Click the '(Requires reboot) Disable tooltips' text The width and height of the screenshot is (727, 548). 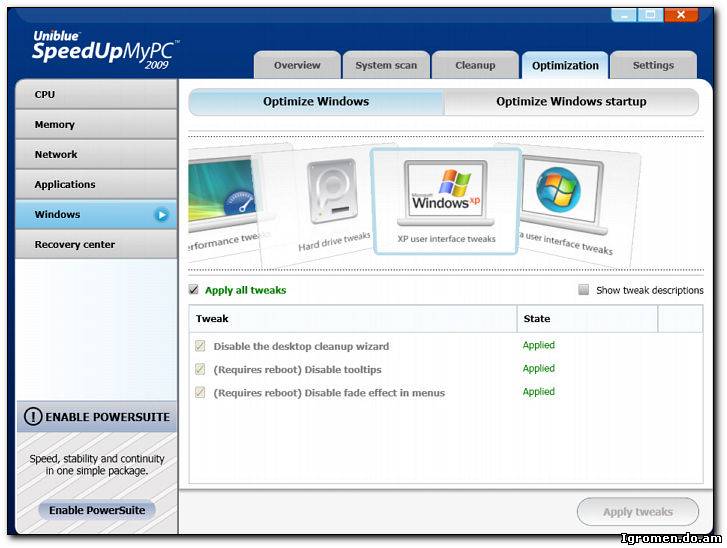click(297, 370)
